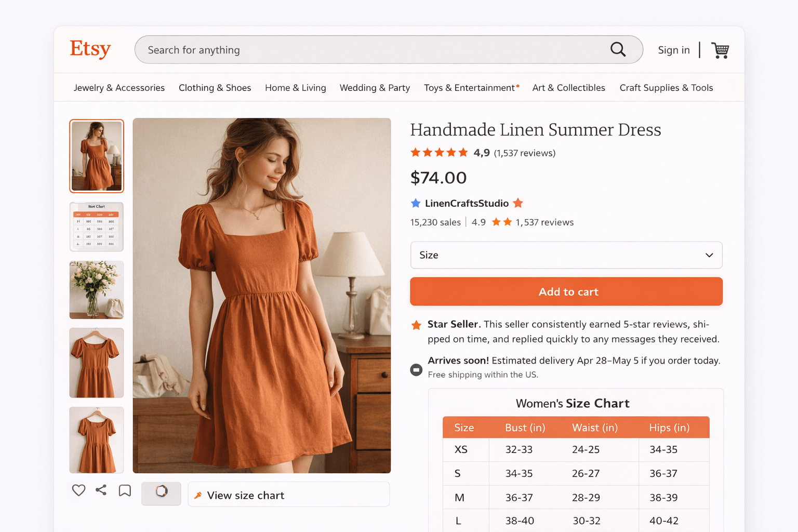Click the bookmark save icon
Image resolution: width=798 pixels, height=532 pixels.
point(125,490)
